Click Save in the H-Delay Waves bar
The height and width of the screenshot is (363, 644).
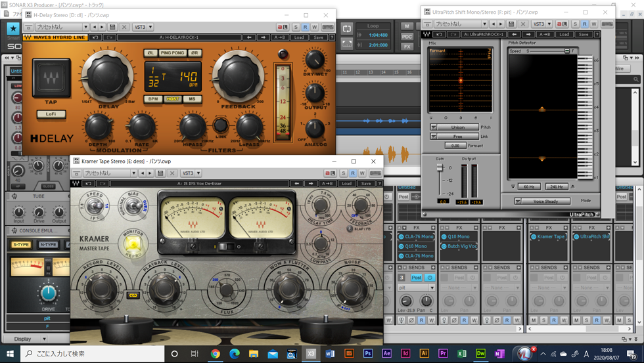click(318, 37)
